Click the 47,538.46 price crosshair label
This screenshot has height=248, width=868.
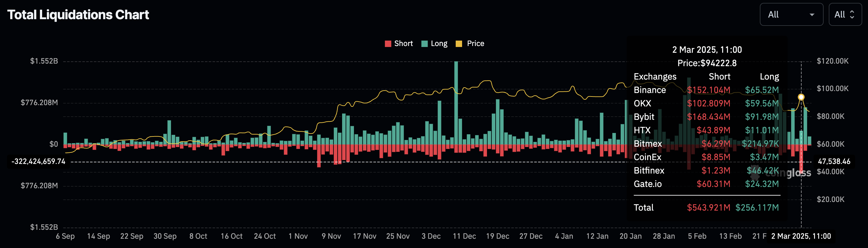pos(834,162)
